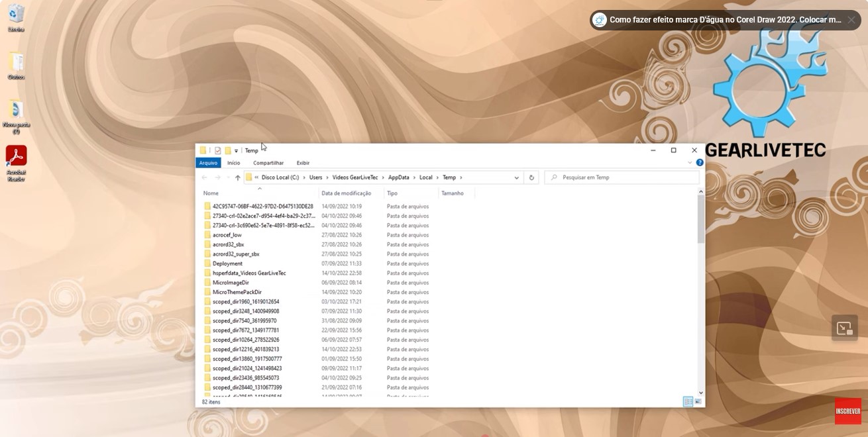Select the Compartilhar ribbon tab

[268, 162]
